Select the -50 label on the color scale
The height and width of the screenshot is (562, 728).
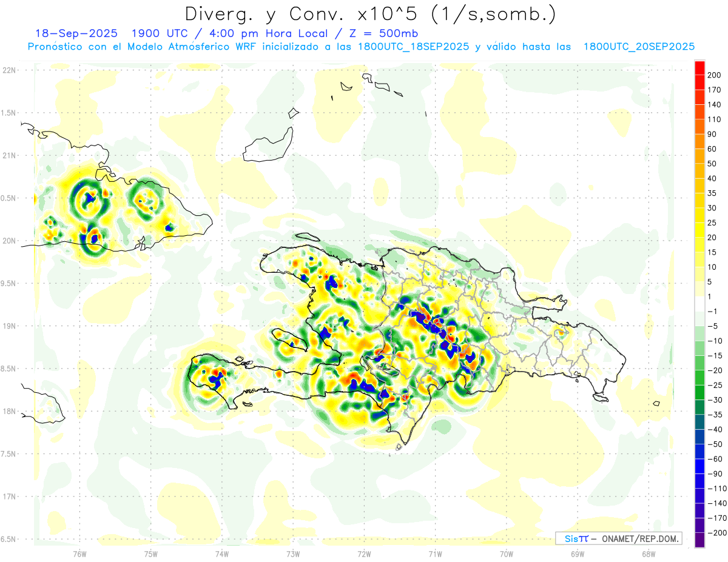713,444
